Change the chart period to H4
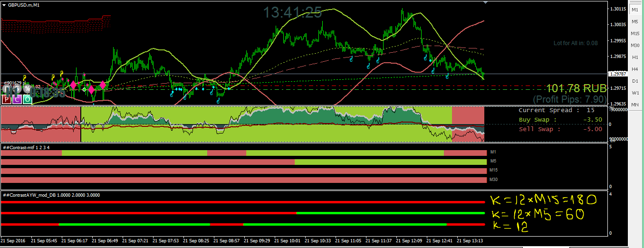The height and width of the screenshot is (248, 644). click(x=635, y=69)
